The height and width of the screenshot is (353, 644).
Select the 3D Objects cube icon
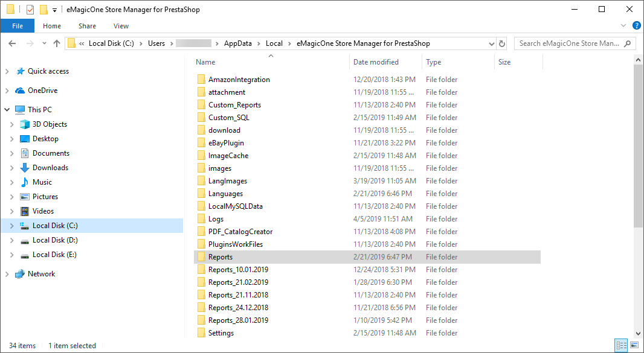25,124
